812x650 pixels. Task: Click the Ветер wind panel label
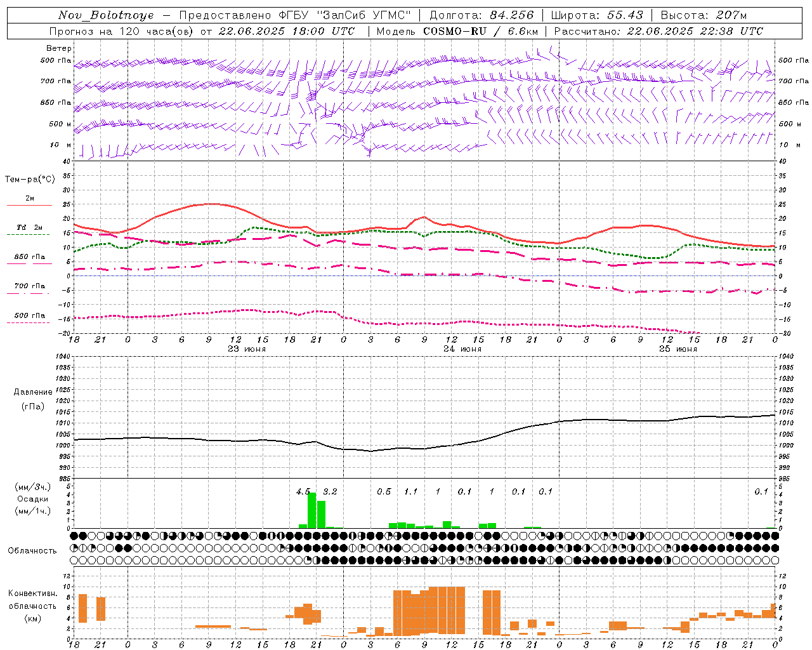59,48
